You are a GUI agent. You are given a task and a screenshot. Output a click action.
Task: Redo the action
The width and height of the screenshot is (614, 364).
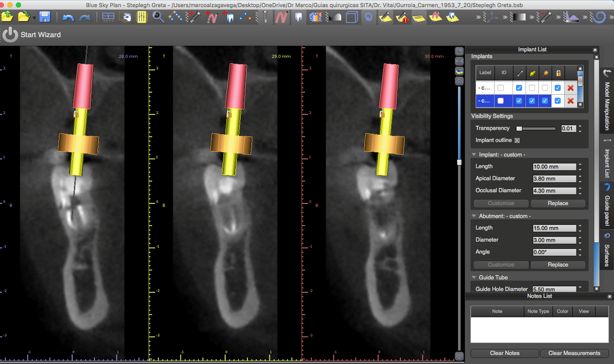click(x=85, y=17)
